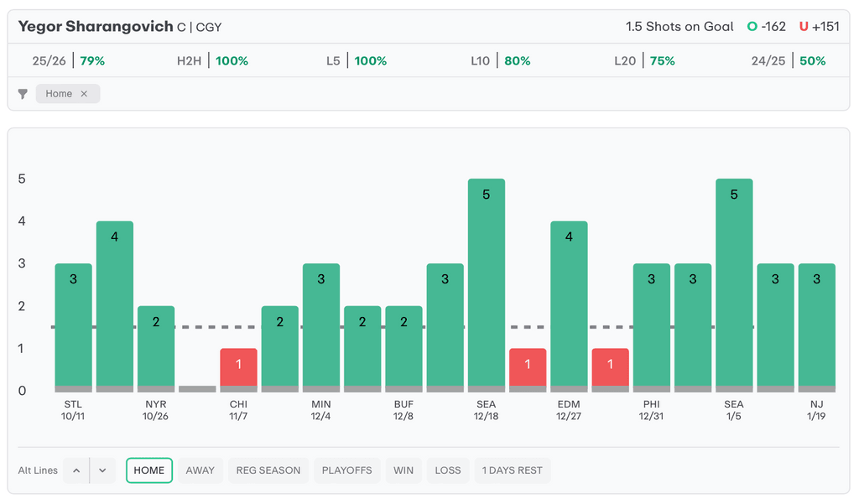The image size is (859, 504).
Task: Click the red CHI 11/7 bar
Action: coord(238,369)
